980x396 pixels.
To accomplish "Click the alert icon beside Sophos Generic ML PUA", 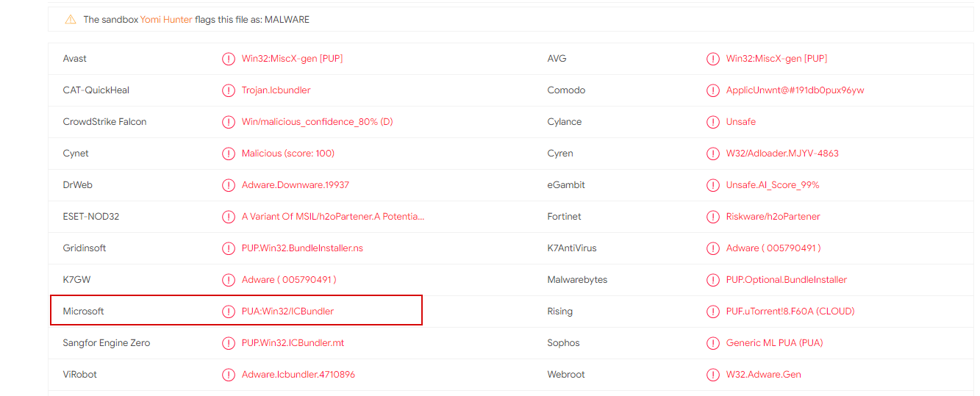I will click(713, 343).
